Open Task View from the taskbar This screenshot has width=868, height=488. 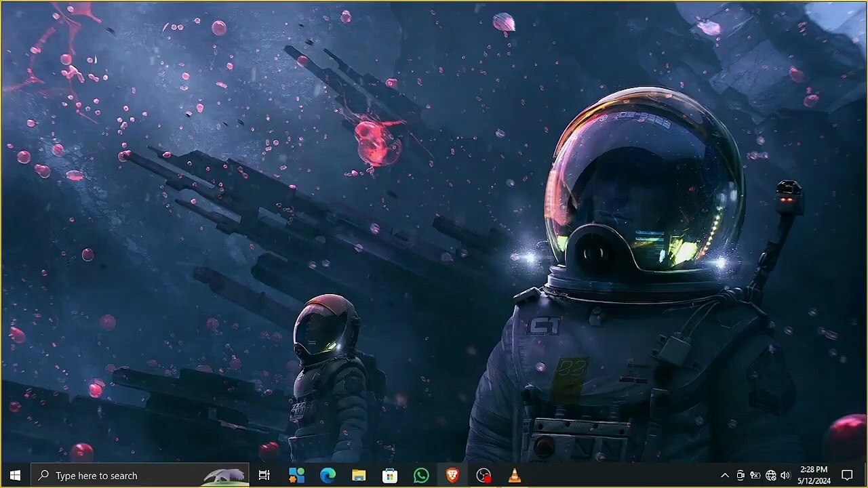(264, 475)
